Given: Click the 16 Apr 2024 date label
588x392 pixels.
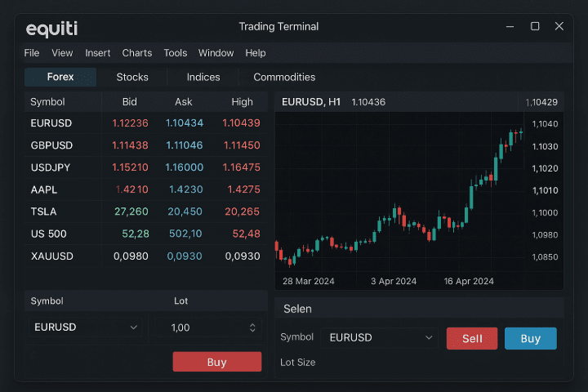Looking at the screenshot, I should (x=469, y=281).
